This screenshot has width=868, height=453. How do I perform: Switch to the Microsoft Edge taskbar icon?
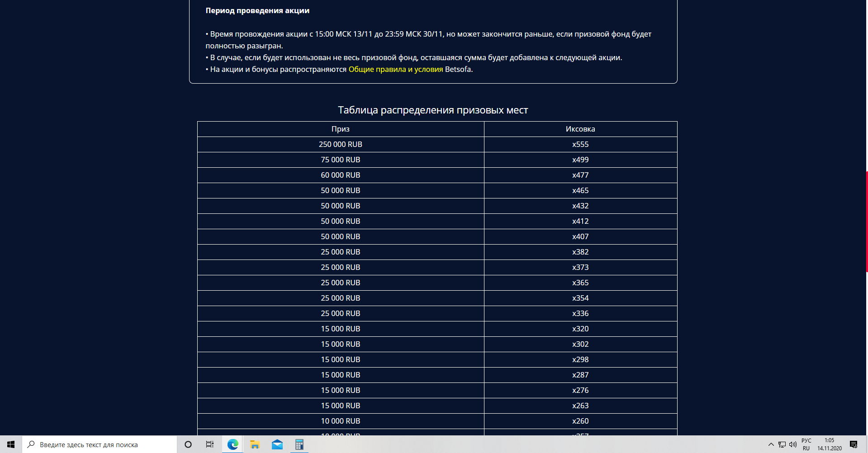(232, 444)
